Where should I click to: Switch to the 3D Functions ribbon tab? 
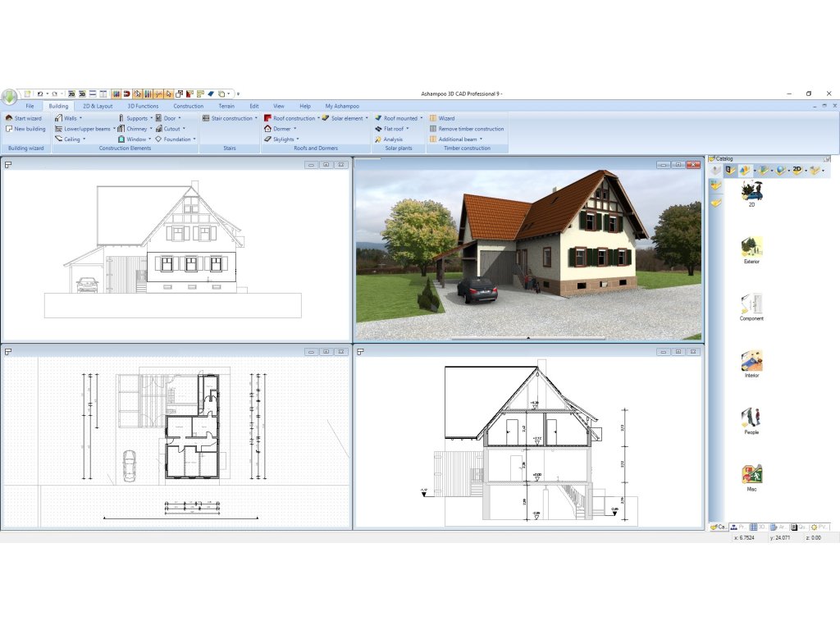[x=143, y=106]
